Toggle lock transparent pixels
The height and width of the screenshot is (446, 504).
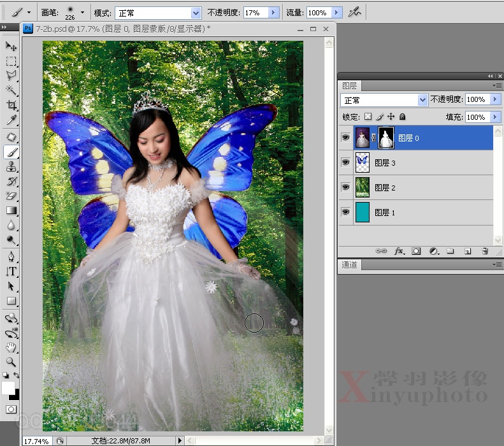(x=368, y=117)
